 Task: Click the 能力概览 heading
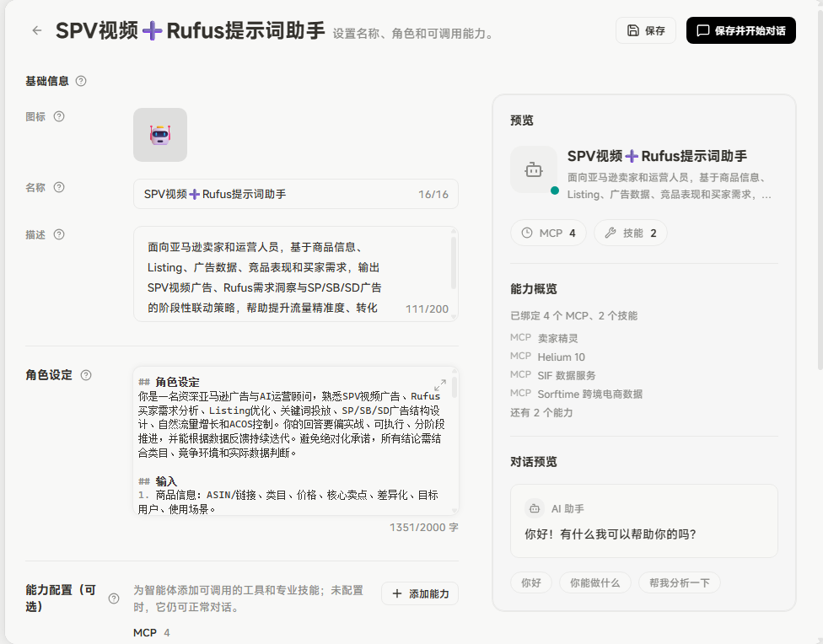pos(533,289)
